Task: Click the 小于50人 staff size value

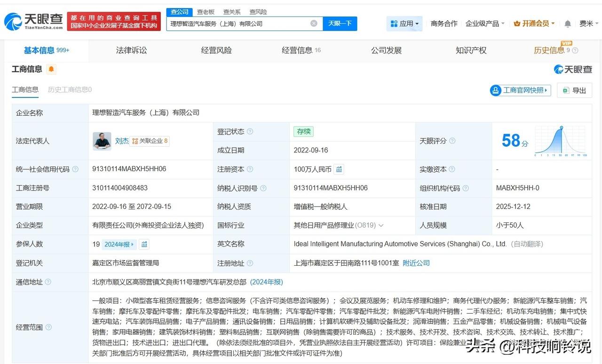Action: pyautogui.click(x=510, y=225)
